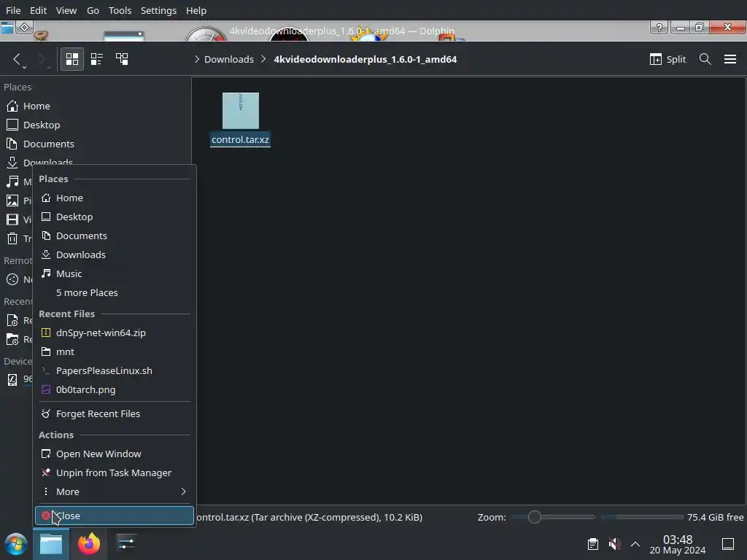This screenshot has width=747, height=560.
Task: Select the control.tar.xz archive icon
Action: click(241, 111)
